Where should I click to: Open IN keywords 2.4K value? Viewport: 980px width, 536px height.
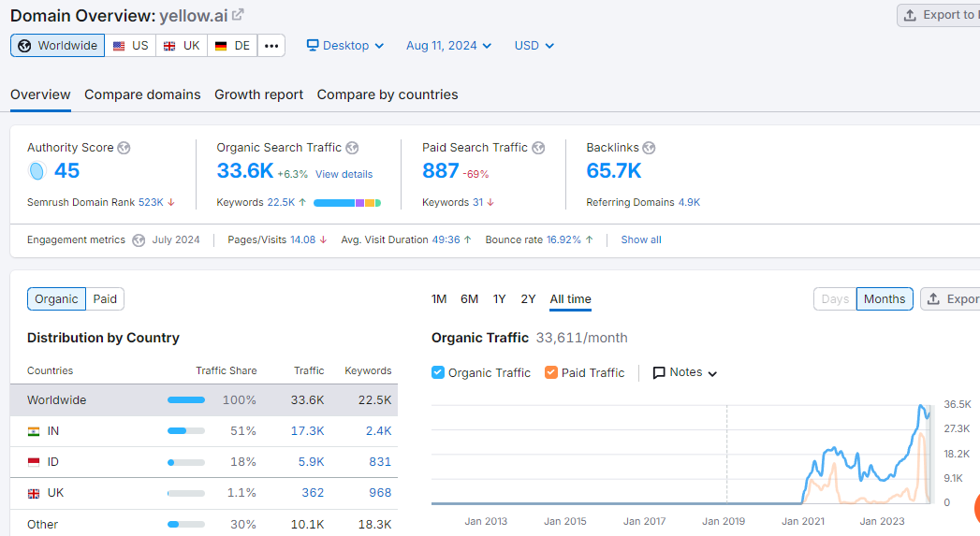(x=379, y=431)
